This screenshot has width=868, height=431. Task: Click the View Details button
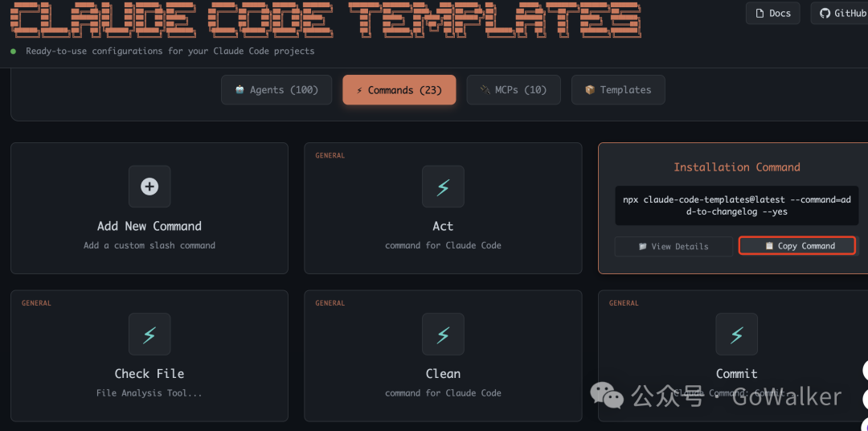(x=674, y=247)
